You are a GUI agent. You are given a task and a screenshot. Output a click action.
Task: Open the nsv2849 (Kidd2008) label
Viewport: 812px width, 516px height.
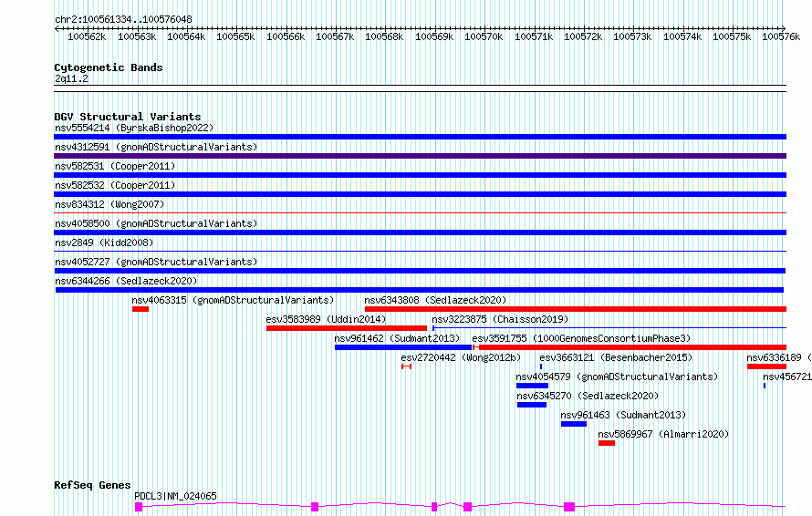104,243
